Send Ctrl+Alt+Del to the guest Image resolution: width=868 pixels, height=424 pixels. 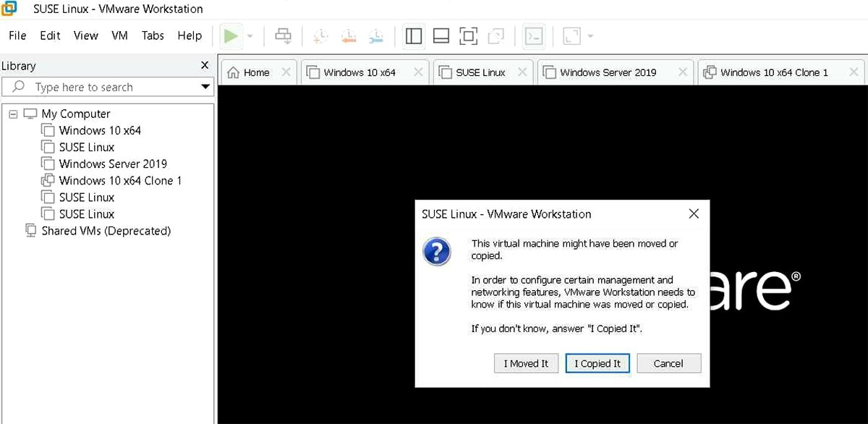point(282,35)
